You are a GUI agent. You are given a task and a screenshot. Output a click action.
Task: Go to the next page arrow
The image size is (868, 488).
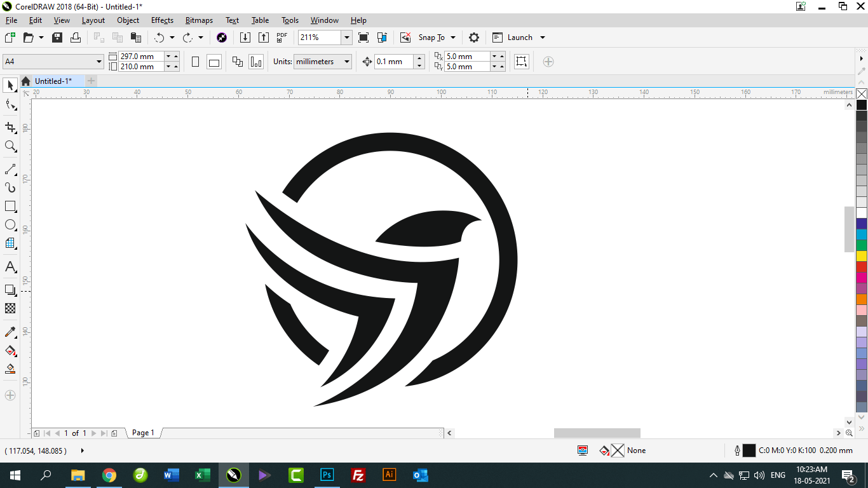click(94, 433)
